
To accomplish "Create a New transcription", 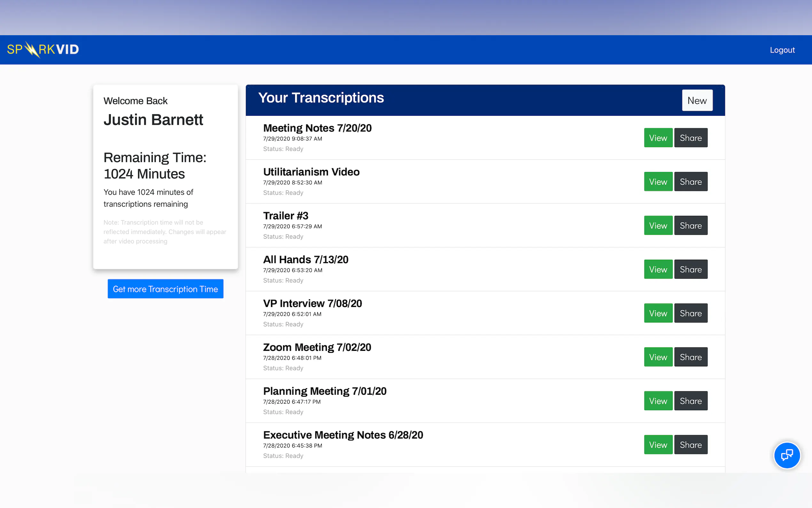I will (697, 100).
